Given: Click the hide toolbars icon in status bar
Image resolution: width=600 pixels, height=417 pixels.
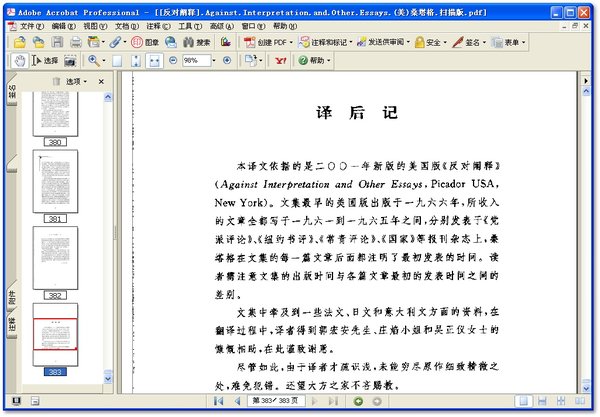Looking at the screenshot, I should tap(35, 401).
